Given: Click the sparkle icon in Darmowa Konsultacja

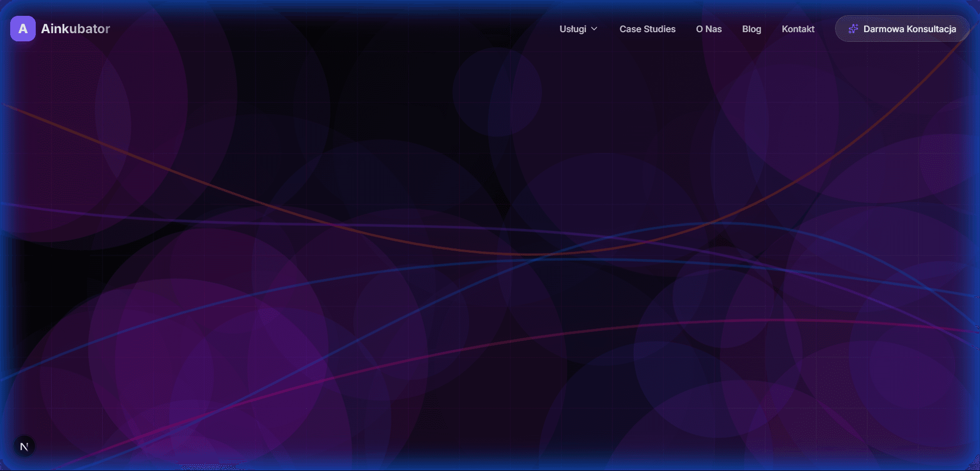Looking at the screenshot, I should tap(853, 29).
